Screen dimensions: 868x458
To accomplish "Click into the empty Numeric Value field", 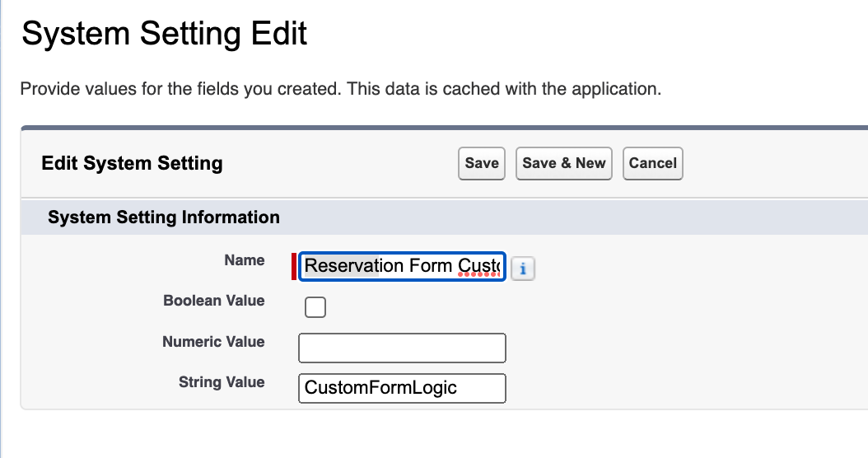I will tap(402, 348).
